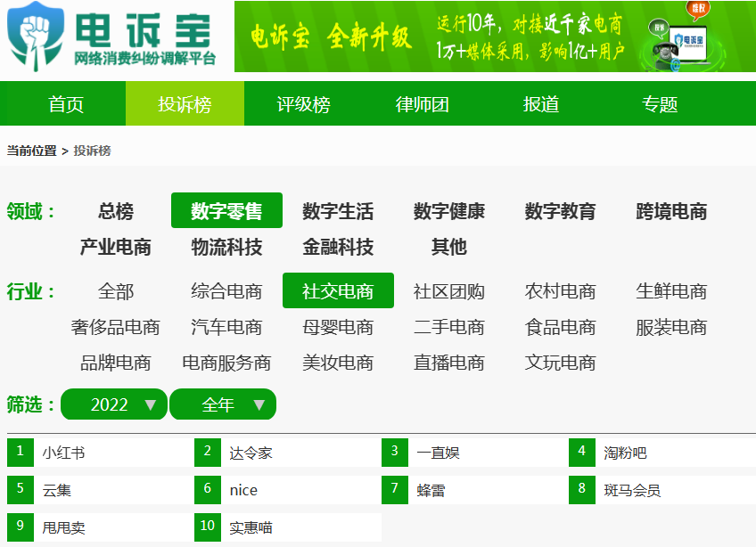This screenshot has height=547, width=756.
Task: Click the 电诉宝 fist shield logo
Action: coord(36,37)
